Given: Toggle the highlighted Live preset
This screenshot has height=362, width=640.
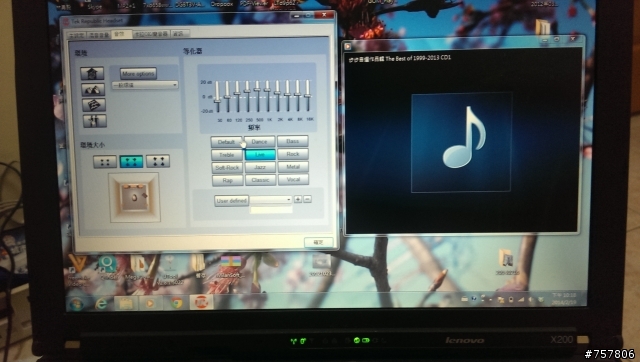Looking at the screenshot, I should pyautogui.click(x=260, y=154).
